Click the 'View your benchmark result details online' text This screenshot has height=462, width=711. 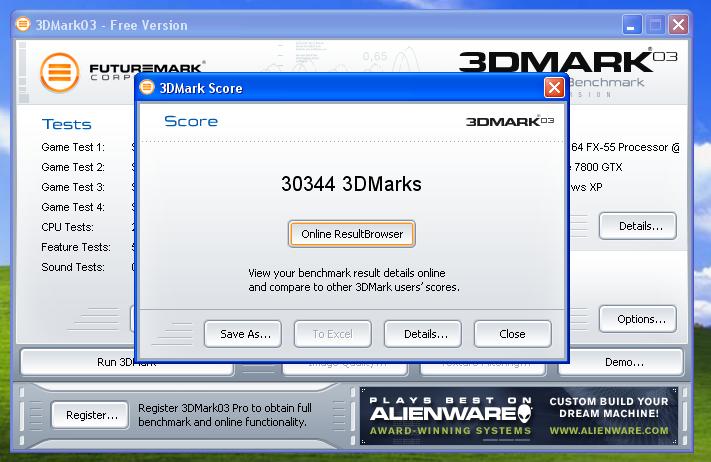point(347,273)
